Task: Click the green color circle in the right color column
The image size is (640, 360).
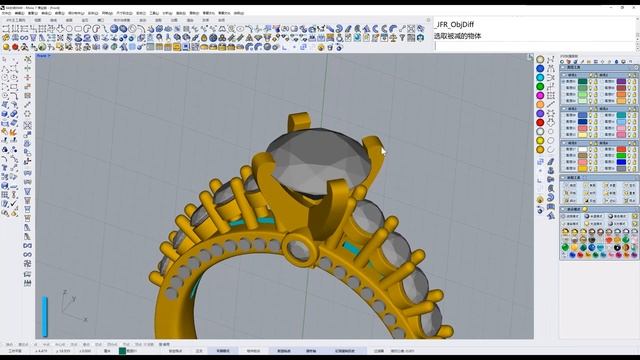Action: point(540,87)
